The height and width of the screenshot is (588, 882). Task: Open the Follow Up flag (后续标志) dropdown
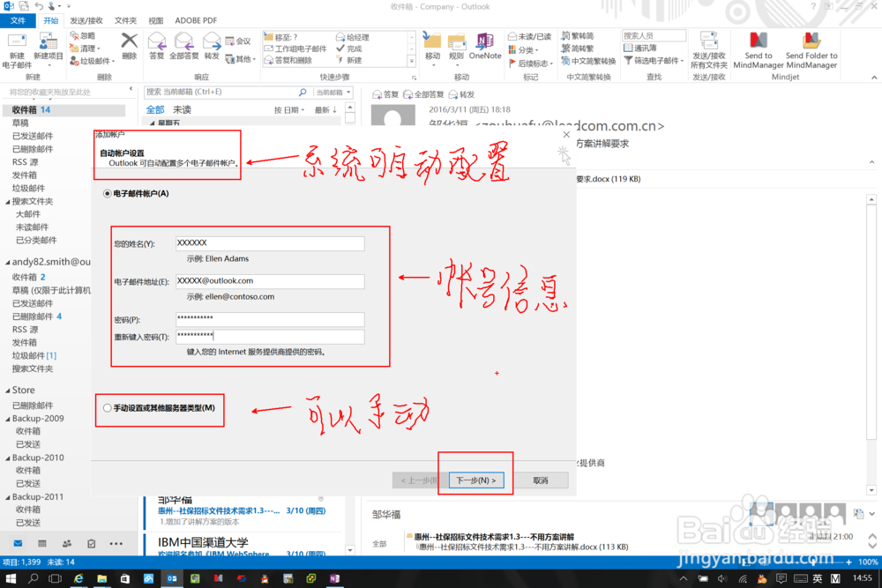click(x=530, y=63)
